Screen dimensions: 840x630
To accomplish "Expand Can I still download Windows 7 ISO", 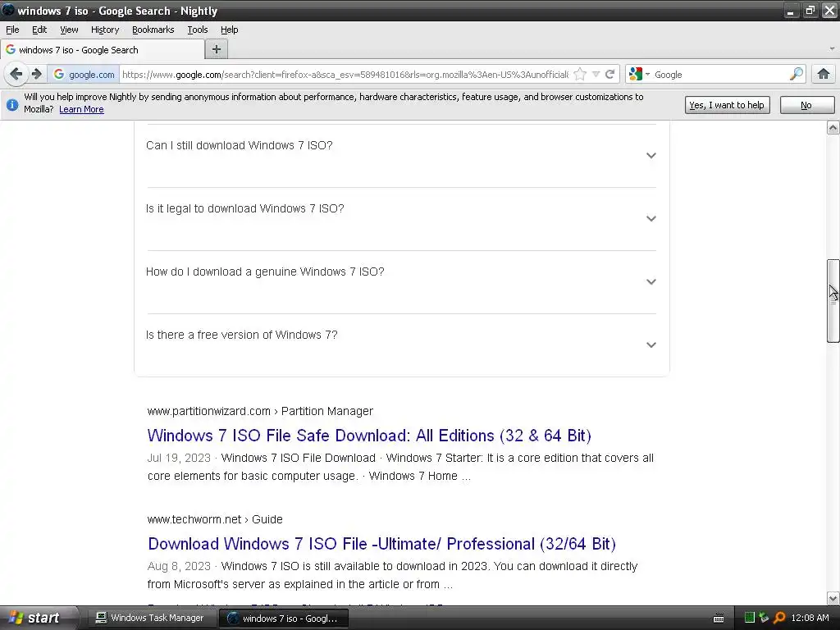I will [x=401, y=155].
